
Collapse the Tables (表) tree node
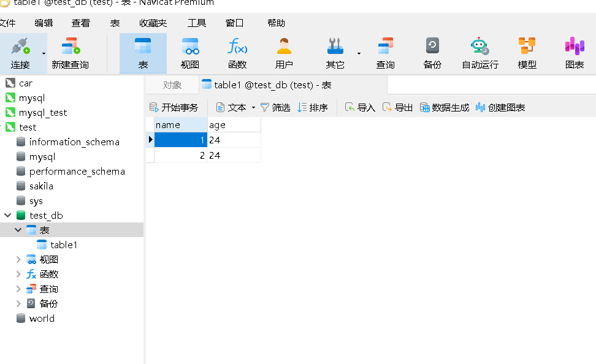(x=18, y=230)
